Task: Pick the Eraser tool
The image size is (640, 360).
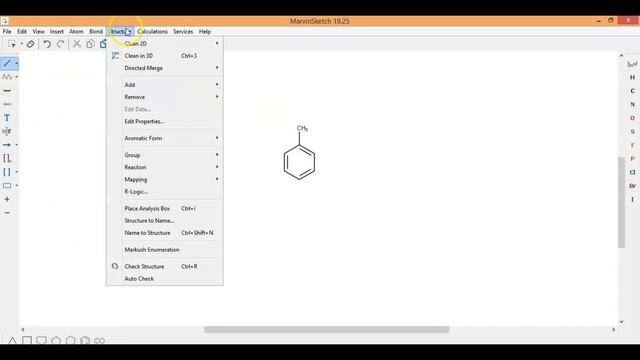Action: click(30, 44)
